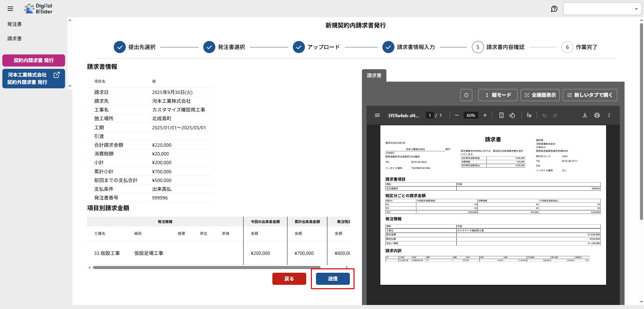This screenshot has height=309, width=644.
Task: Switch the preview to 縦モード
Action: point(498,95)
